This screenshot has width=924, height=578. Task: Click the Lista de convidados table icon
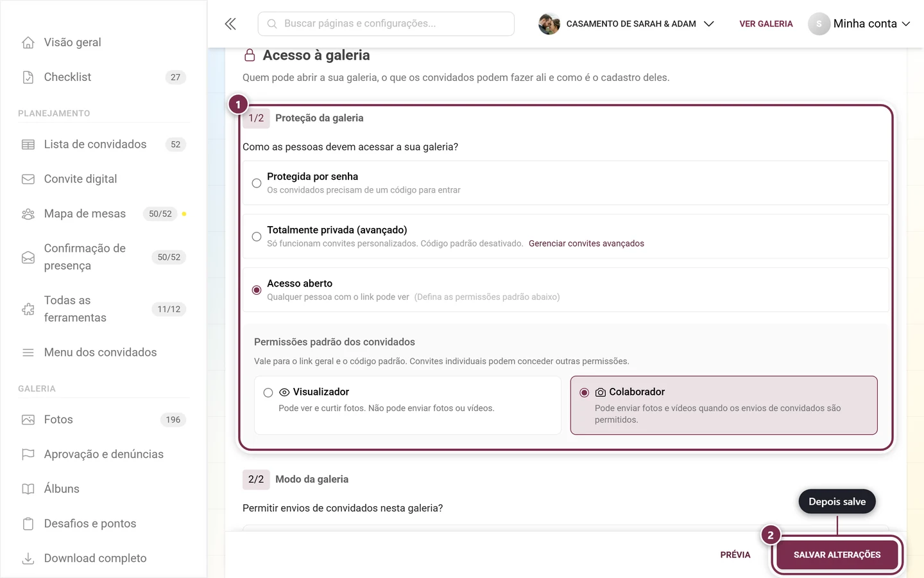click(x=28, y=144)
